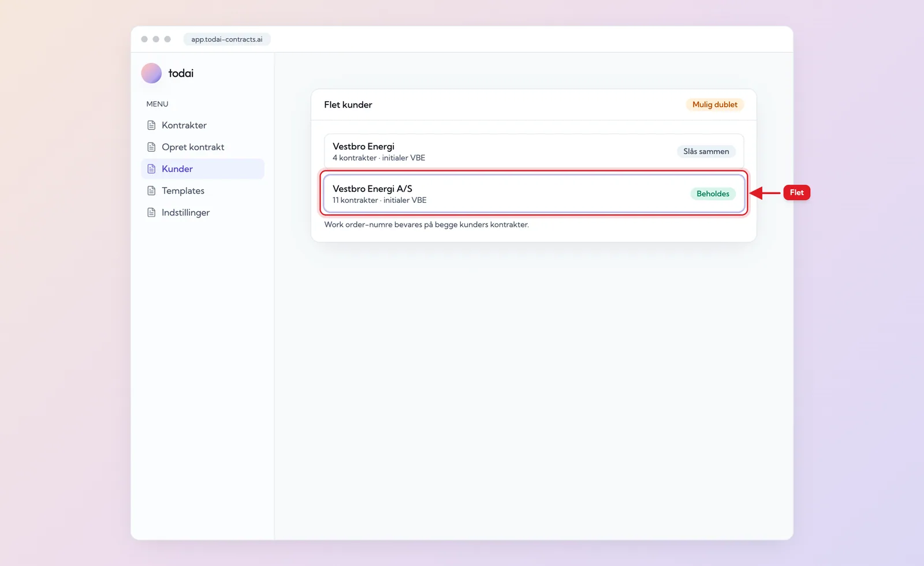
Task: Select the Vestbro Energi A/S customer card
Action: [534, 193]
